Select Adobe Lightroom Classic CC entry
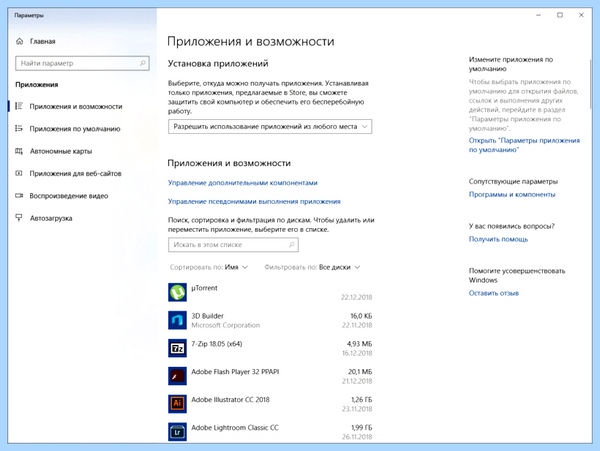This screenshot has height=451, width=600. [235, 428]
